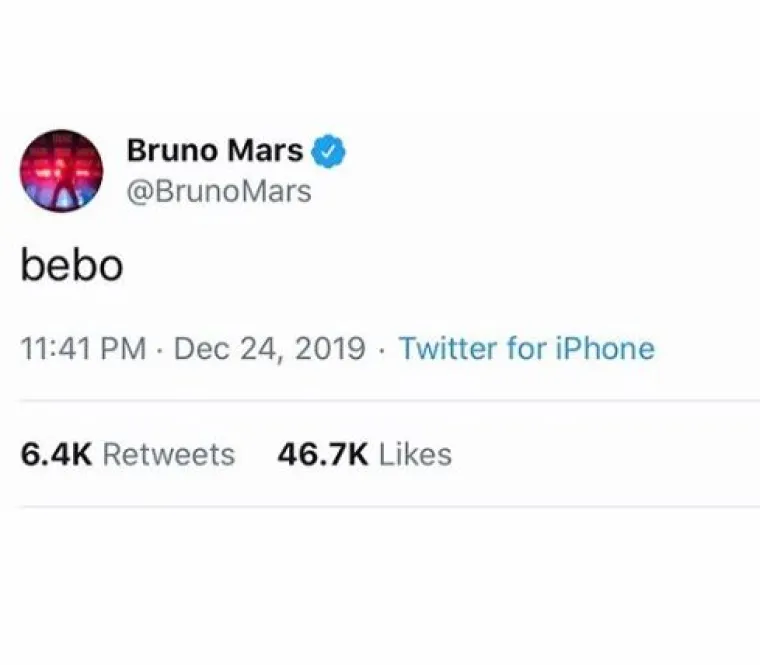Open the @BrunoMars handle link
The width and height of the screenshot is (760, 665).
tap(219, 190)
